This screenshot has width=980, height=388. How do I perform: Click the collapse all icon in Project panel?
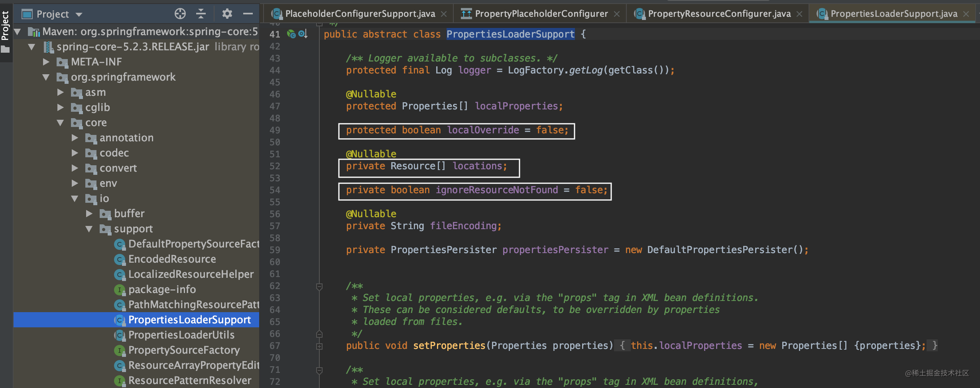pos(201,14)
